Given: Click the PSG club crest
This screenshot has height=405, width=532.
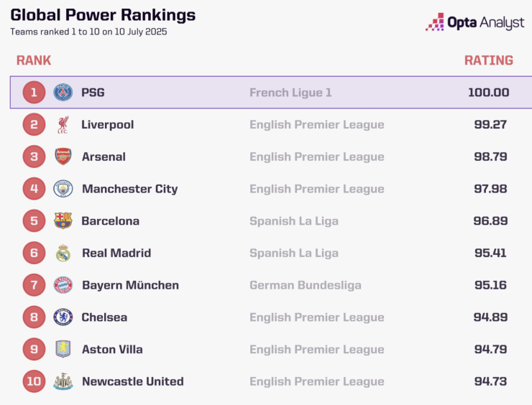Looking at the screenshot, I should click(63, 92).
